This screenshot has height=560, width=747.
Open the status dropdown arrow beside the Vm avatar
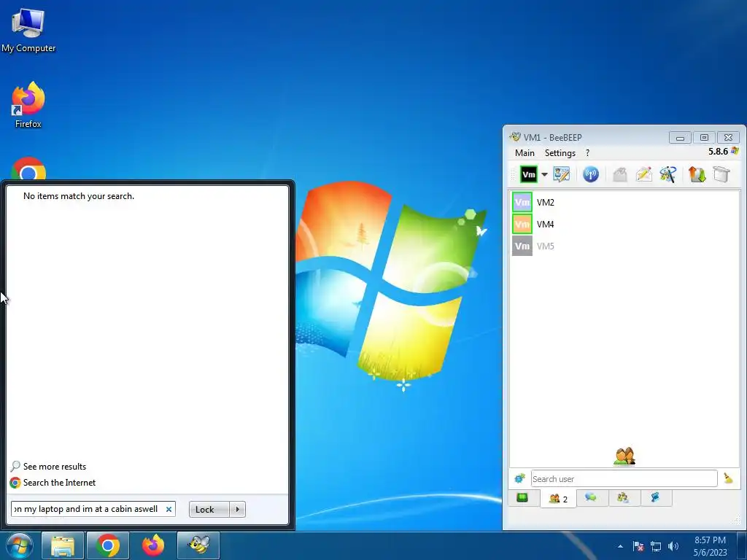[x=544, y=174]
